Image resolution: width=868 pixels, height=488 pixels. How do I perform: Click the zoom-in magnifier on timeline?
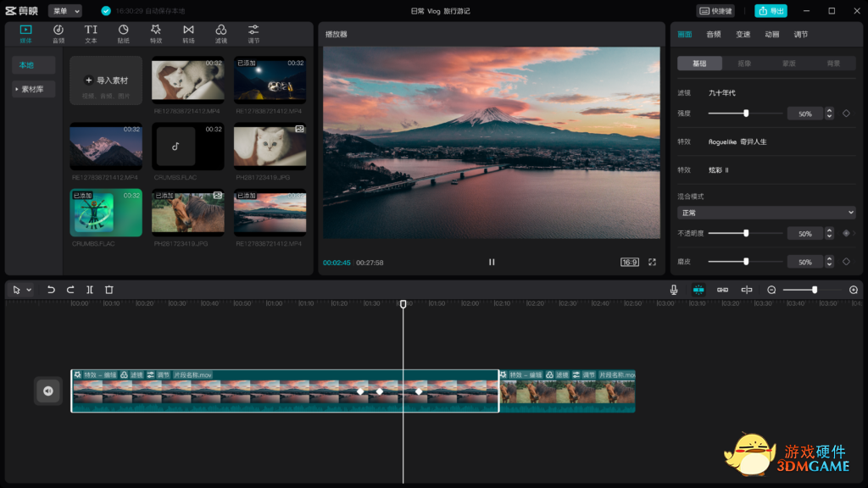(854, 290)
